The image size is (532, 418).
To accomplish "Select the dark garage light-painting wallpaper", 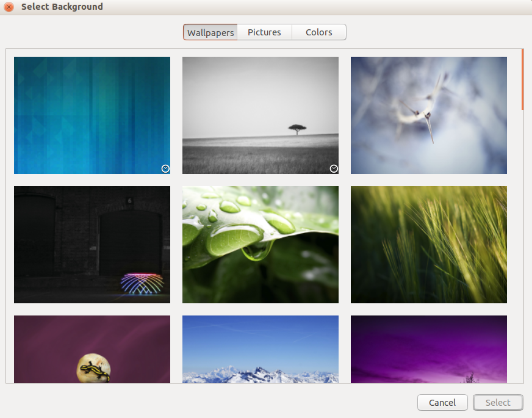I will click(x=92, y=245).
